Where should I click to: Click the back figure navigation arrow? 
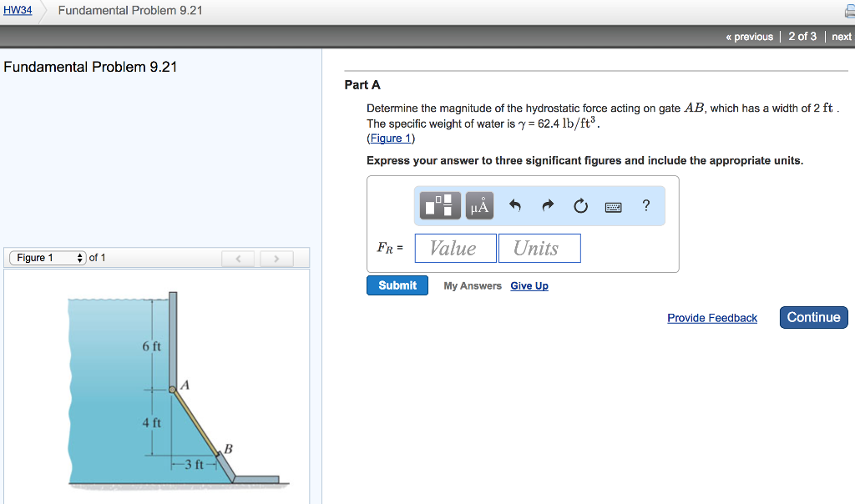(x=238, y=258)
